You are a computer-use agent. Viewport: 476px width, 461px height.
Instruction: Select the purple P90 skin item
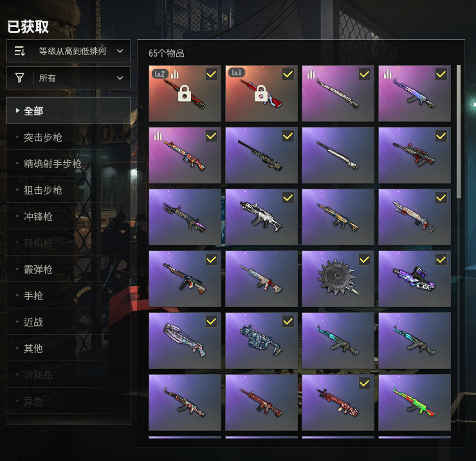pos(414,279)
